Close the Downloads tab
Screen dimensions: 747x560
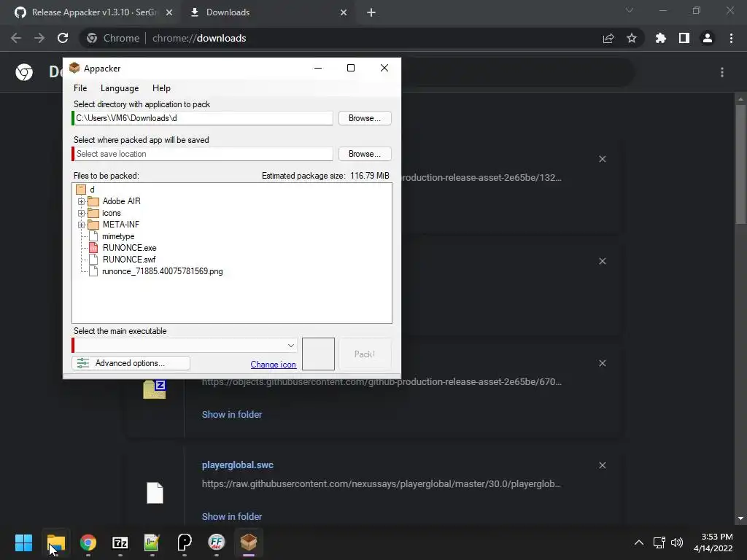pyautogui.click(x=344, y=13)
